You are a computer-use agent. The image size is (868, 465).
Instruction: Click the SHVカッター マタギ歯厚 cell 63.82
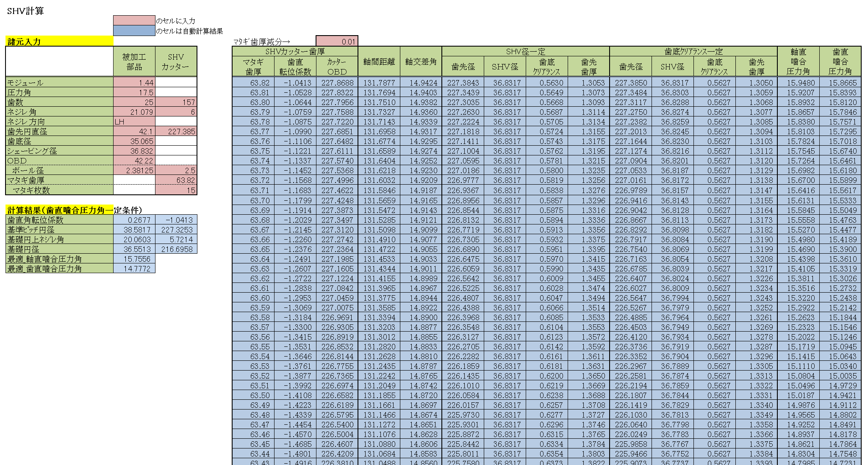176,180
